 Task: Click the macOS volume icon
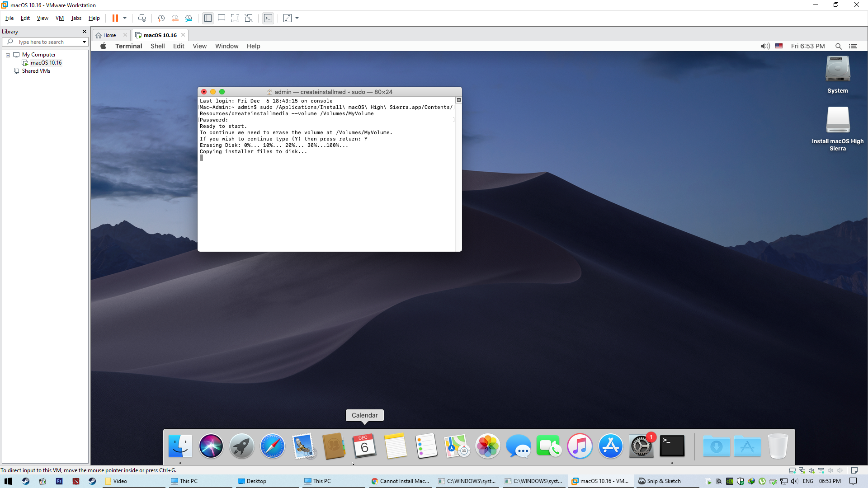click(765, 46)
